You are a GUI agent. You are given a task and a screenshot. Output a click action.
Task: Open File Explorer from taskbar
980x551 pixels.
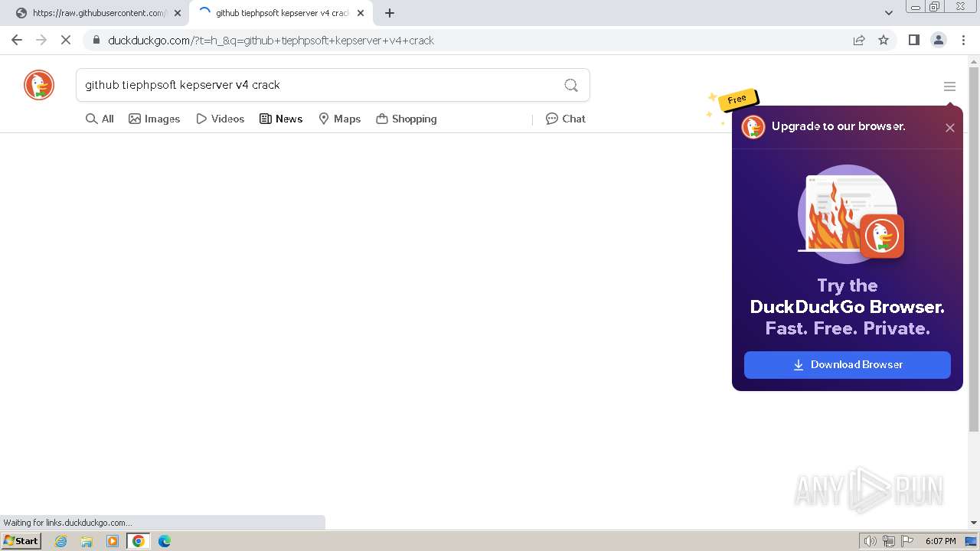(87, 541)
